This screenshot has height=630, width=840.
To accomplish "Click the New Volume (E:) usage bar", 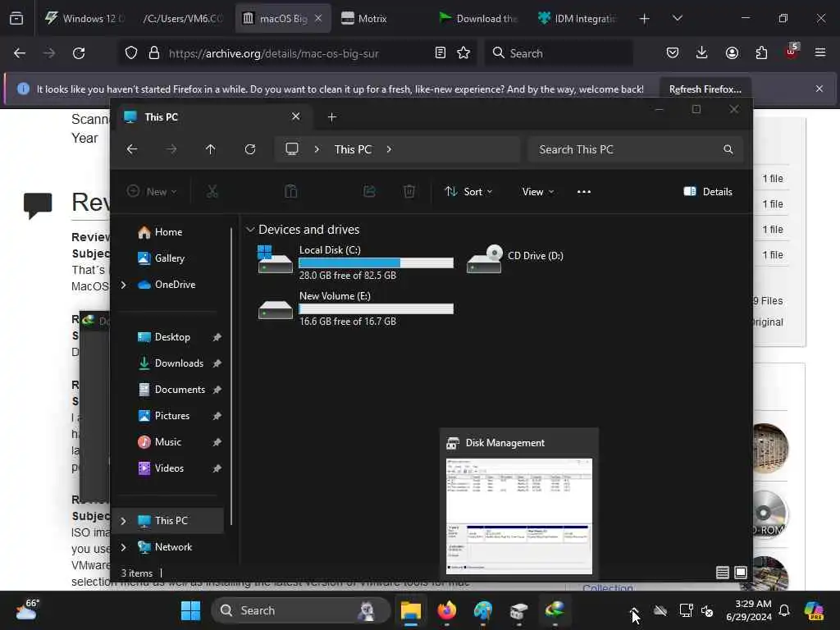I will pyautogui.click(x=376, y=308).
